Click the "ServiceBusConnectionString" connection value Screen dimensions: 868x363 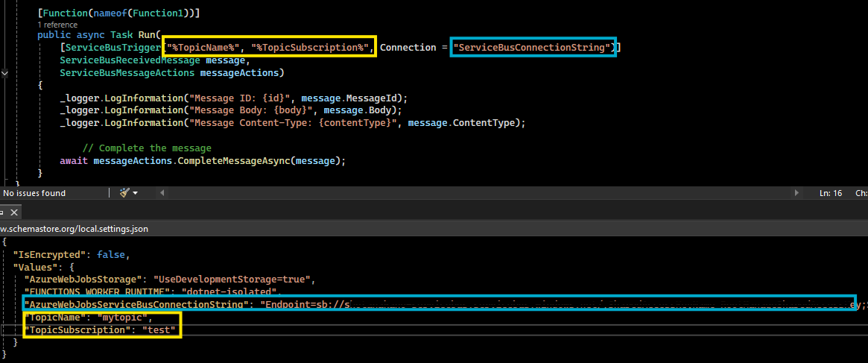(533, 48)
